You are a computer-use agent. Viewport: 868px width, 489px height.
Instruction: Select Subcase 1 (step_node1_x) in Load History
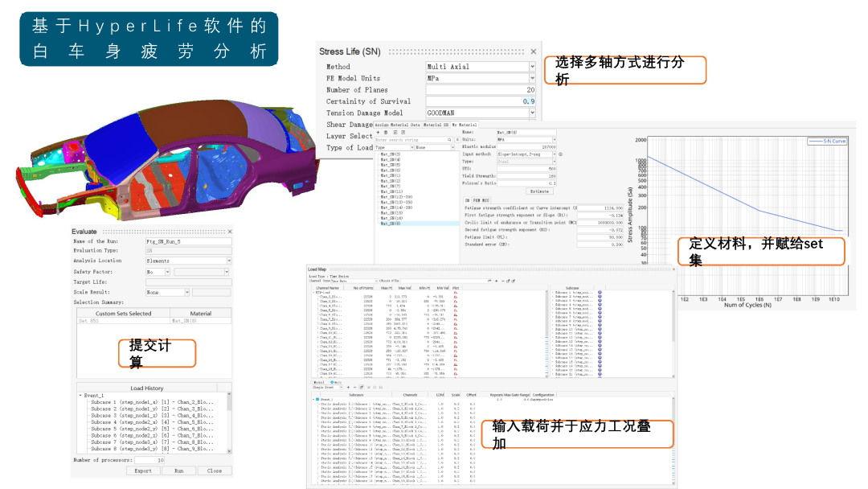click(x=152, y=402)
